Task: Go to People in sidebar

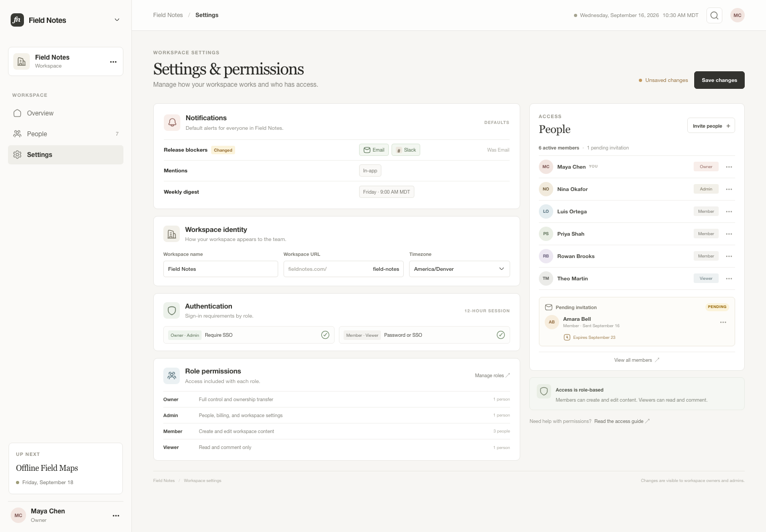Action: 66,134
